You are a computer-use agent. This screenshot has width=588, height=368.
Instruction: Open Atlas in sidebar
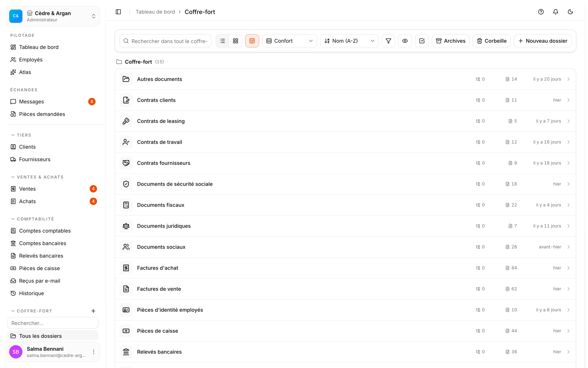pos(53,72)
